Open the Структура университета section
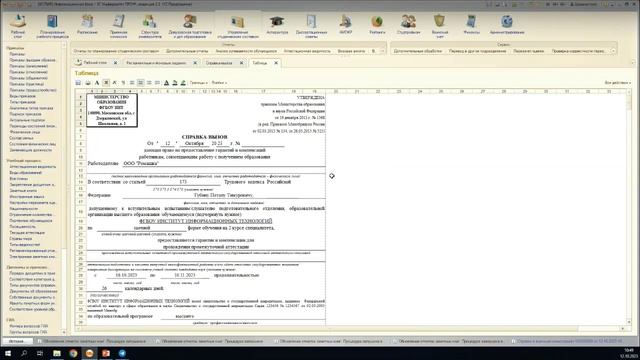The width and height of the screenshot is (640, 360). point(150,25)
